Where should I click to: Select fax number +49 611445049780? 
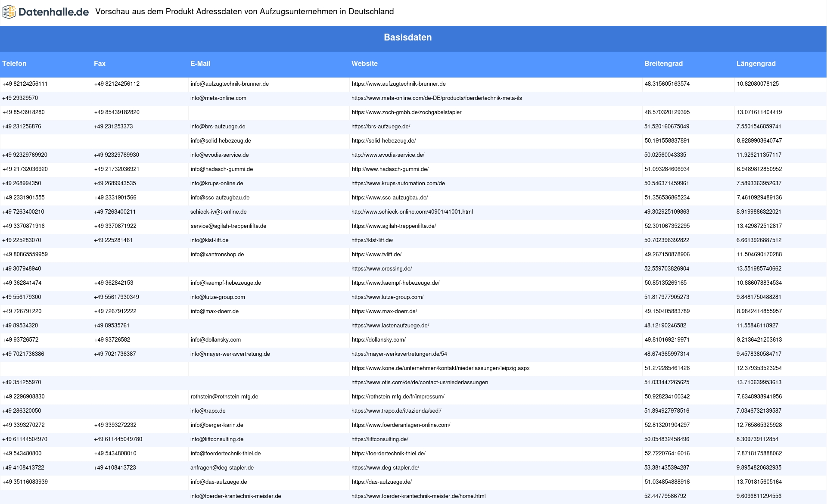coord(118,439)
